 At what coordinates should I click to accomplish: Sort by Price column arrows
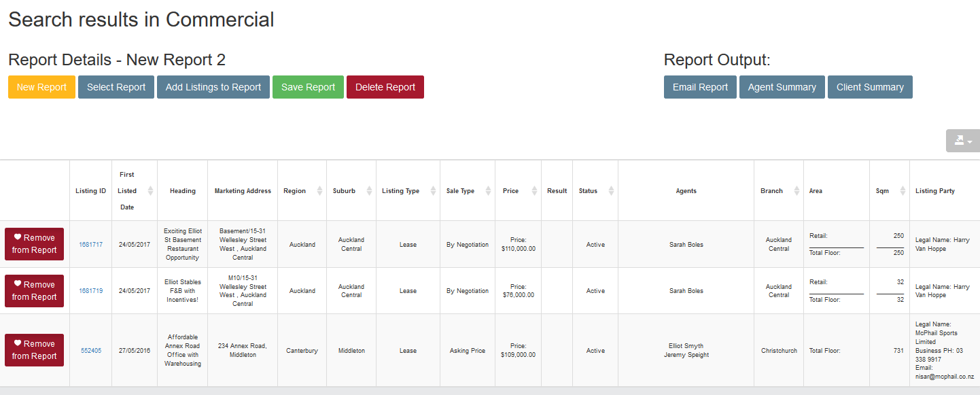(534, 191)
